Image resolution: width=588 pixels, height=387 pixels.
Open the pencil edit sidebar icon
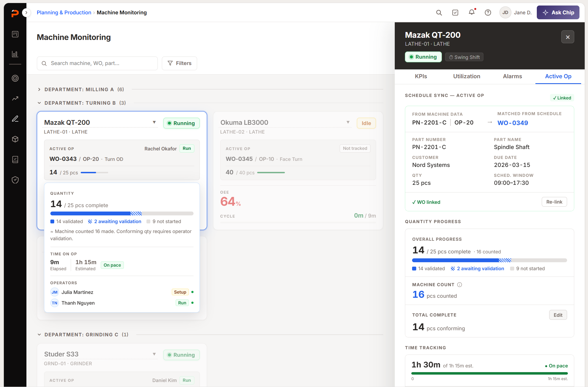click(15, 119)
